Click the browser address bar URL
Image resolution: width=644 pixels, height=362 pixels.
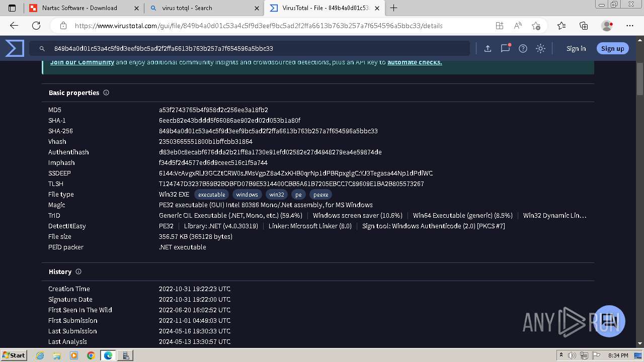pos(259,26)
